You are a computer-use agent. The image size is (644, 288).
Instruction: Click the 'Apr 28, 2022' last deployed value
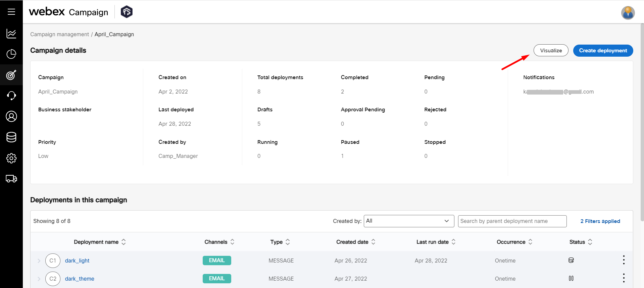pos(175,124)
